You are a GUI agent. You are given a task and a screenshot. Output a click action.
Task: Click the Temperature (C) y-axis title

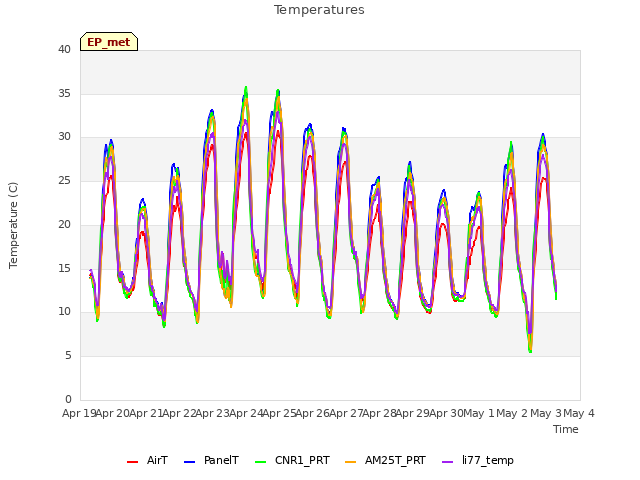coord(13,225)
